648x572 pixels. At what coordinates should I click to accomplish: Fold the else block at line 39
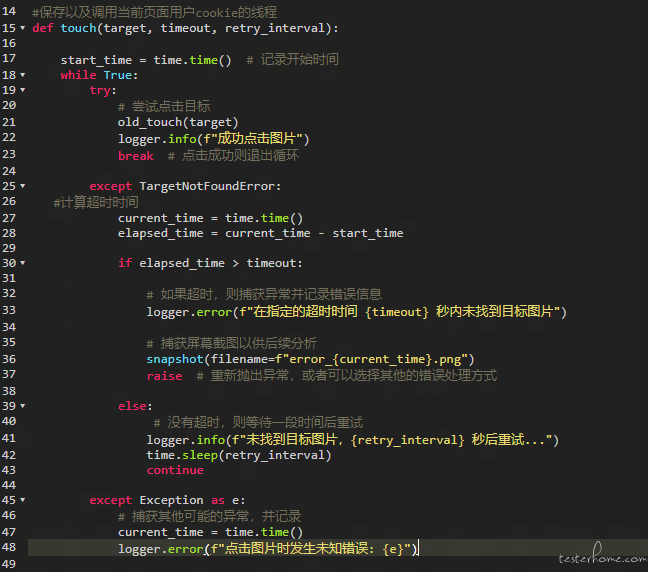tap(23, 406)
